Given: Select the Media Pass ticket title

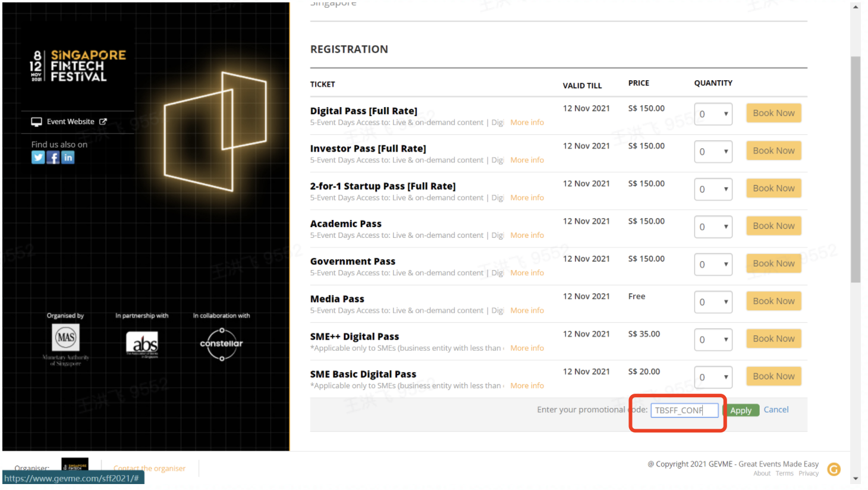Looking at the screenshot, I should (337, 299).
